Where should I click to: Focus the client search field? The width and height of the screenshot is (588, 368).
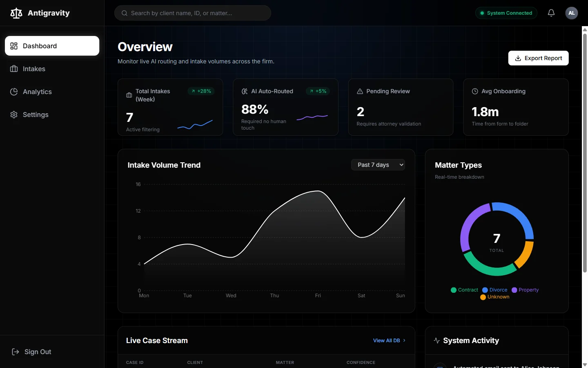click(x=193, y=13)
